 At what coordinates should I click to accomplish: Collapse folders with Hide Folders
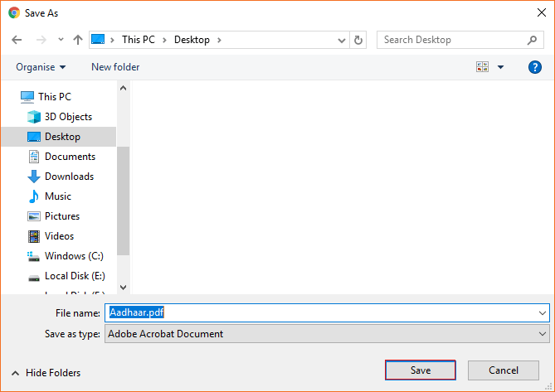tap(46, 373)
